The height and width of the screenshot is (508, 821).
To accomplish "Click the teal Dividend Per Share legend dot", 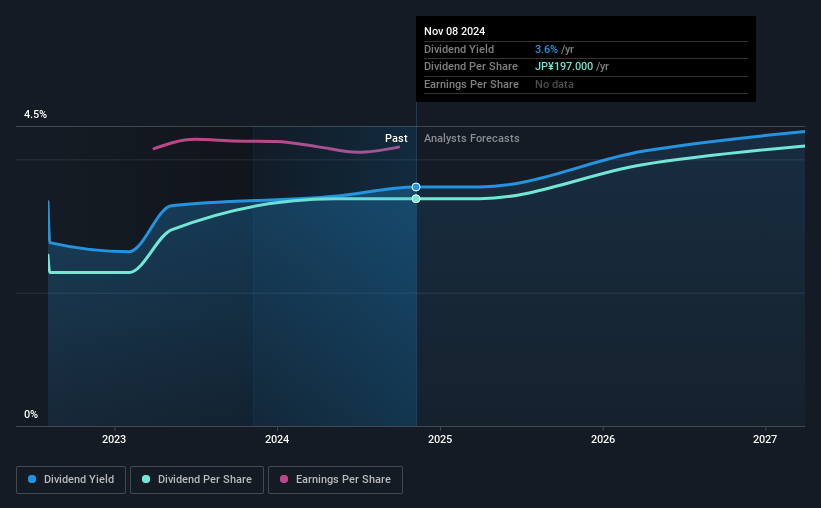I will [x=146, y=479].
